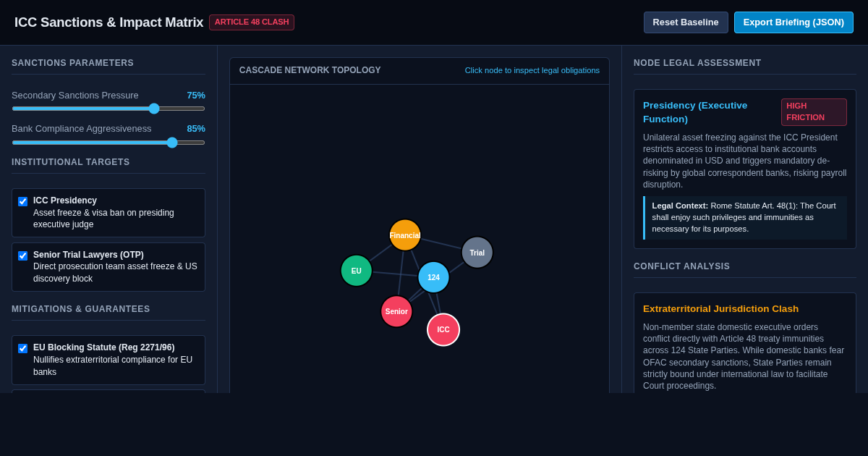Click 'Asset freeze & visa ban' description text
868x456 pixels.
(103, 219)
